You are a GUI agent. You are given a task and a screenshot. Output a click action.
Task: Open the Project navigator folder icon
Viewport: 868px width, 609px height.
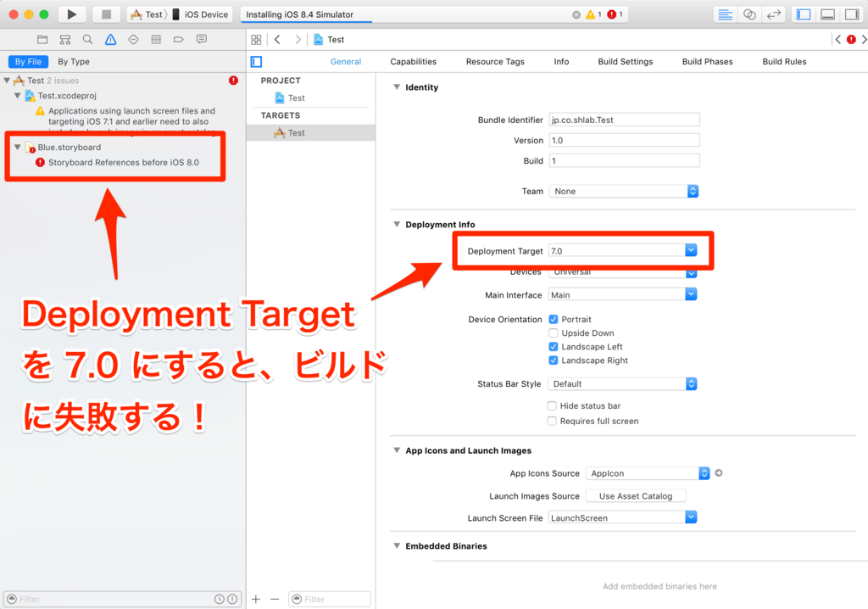(x=42, y=39)
